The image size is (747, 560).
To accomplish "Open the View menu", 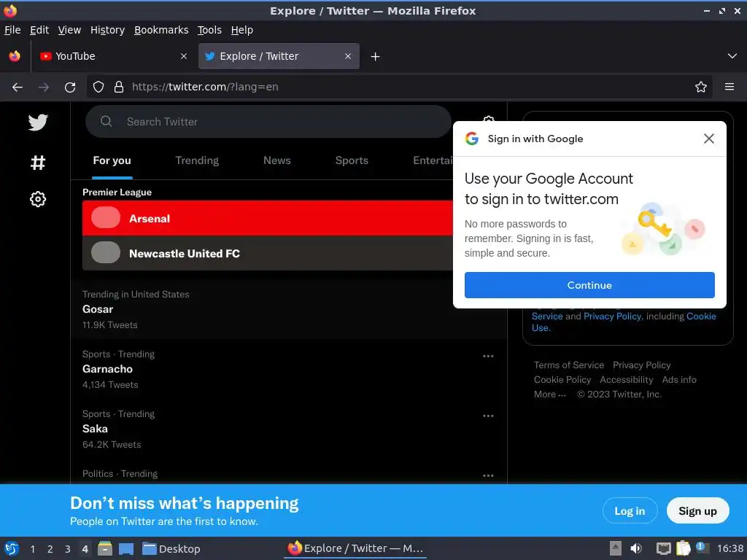I will 69,30.
